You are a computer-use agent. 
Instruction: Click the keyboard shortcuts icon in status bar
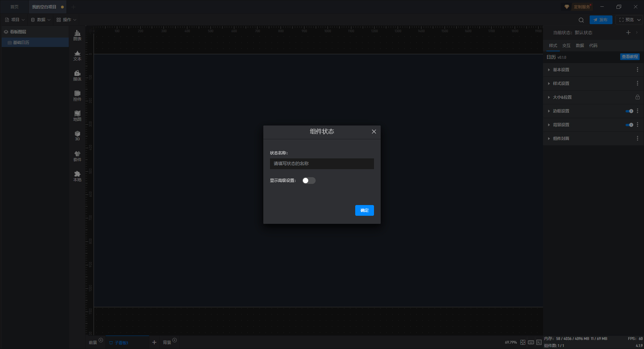click(x=531, y=342)
